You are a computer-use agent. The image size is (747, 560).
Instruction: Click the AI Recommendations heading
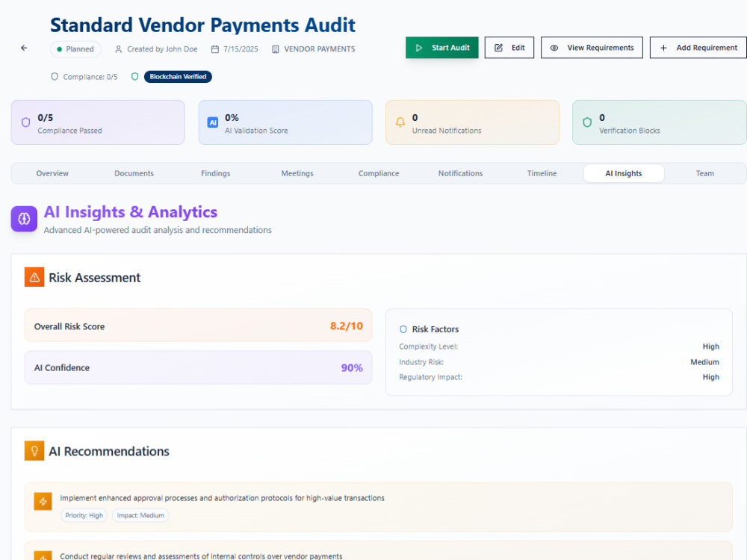pyautogui.click(x=108, y=452)
